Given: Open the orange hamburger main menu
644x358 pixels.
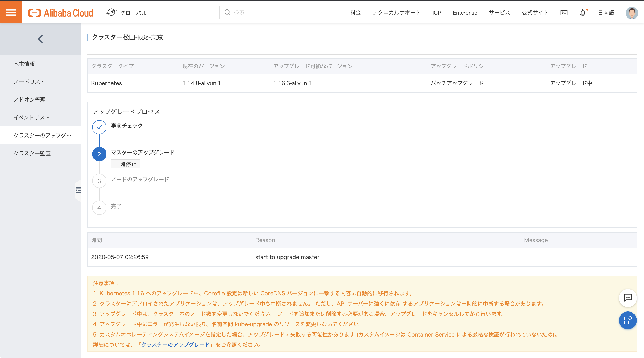Looking at the screenshot, I should (11, 12).
